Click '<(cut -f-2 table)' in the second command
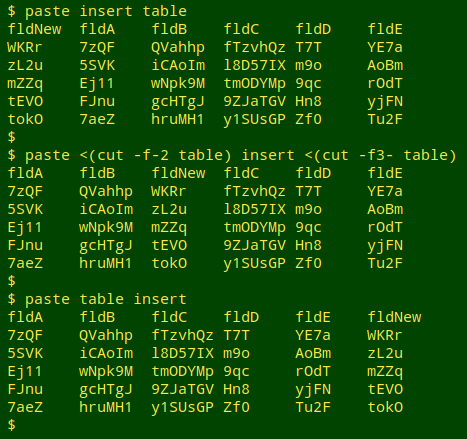Screen dimensions: 467x439 click(x=155, y=155)
